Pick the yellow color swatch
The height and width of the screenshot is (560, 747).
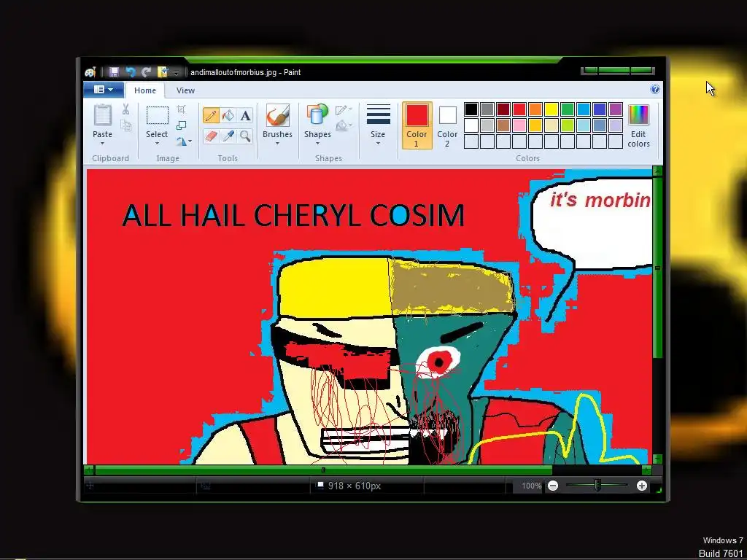click(x=551, y=109)
